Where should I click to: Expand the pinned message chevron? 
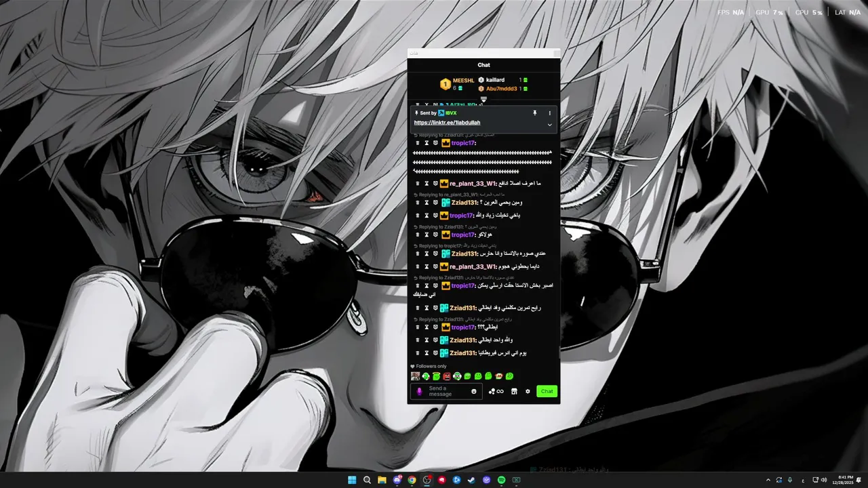(x=549, y=125)
